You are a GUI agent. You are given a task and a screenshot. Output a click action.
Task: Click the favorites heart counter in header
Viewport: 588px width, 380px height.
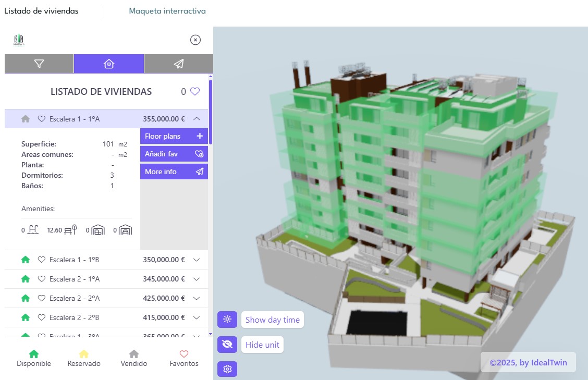[195, 92]
